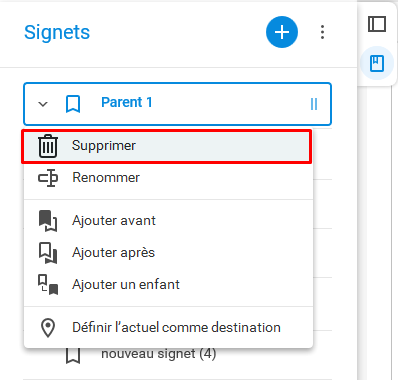Click the drag handle on Parent 1
The width and height of the screenshot is (398, 380).
point(314,104)
